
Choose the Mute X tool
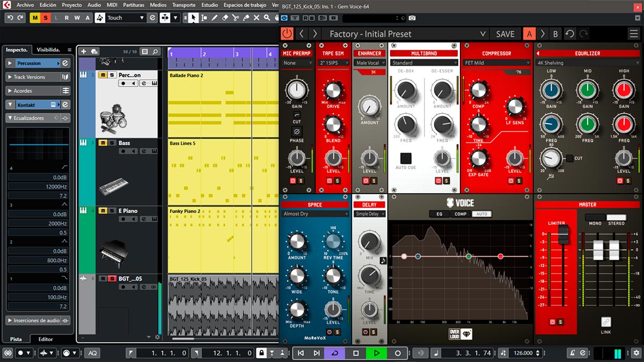point(257,18)
